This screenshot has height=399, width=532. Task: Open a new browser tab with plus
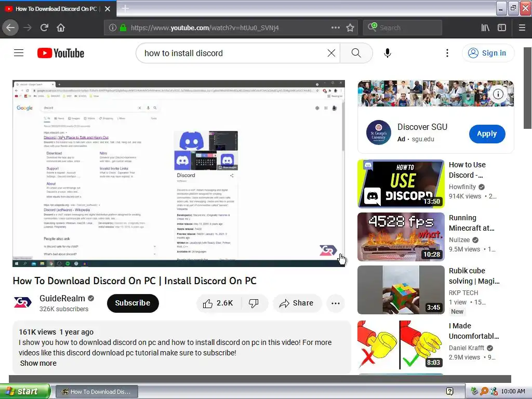pos(125,8)
